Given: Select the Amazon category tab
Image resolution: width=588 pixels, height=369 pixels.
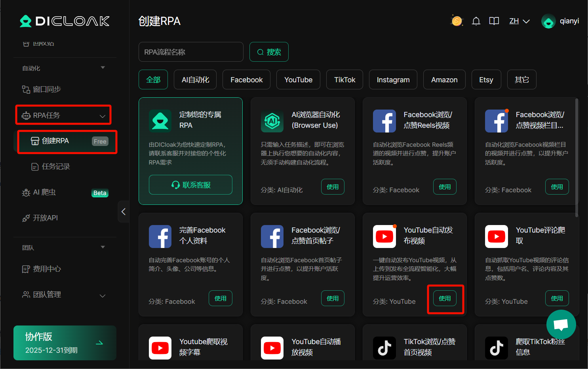Looking at the screenshot, I should [444, 79].
